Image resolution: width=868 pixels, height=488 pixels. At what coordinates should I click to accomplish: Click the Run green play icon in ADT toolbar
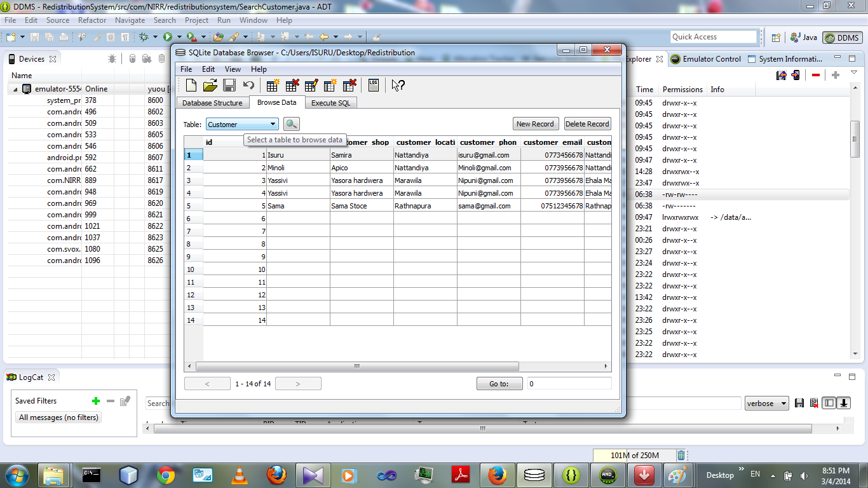[168, 37]
